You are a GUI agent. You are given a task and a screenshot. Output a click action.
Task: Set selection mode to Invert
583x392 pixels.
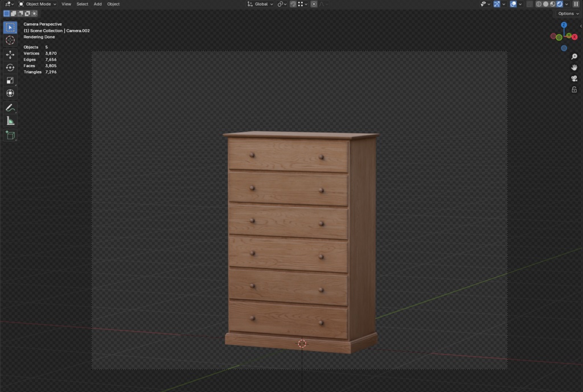pyautogui.click(x=27, y=14)
